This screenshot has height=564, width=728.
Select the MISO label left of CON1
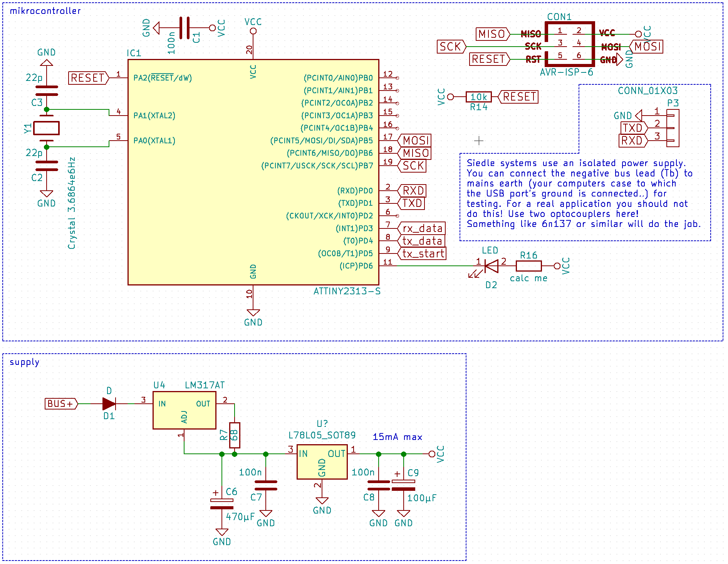[493, 34]
